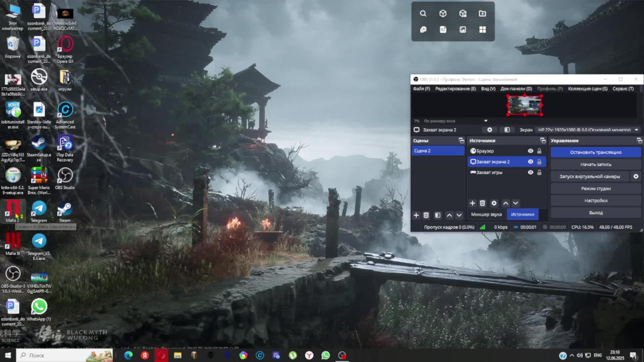Open Браузер Opera GX desktop shortcut
Image resolution: width=644 pixels, height=362 pixels.
coord(65,50)
